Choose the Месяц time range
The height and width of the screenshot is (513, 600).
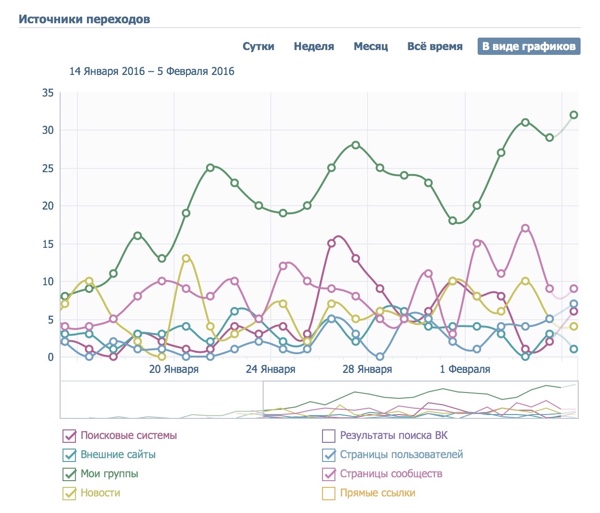click(370, 47)
